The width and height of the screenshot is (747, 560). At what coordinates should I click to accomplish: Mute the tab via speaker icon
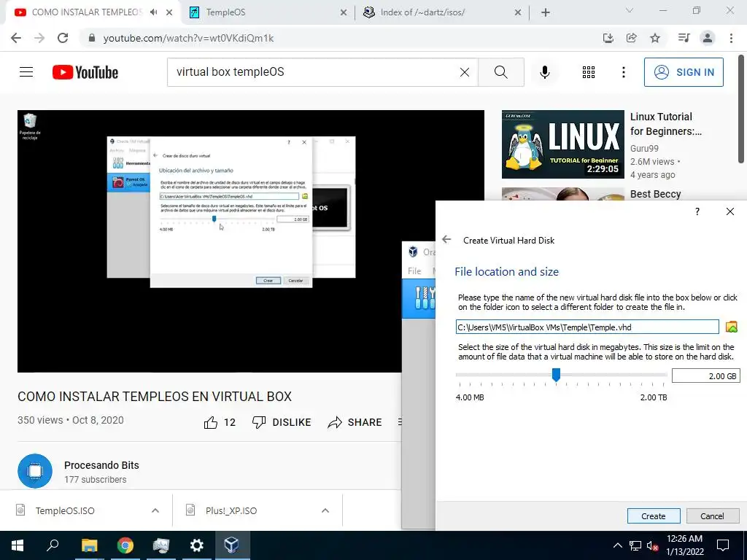[x=153, y=12]
